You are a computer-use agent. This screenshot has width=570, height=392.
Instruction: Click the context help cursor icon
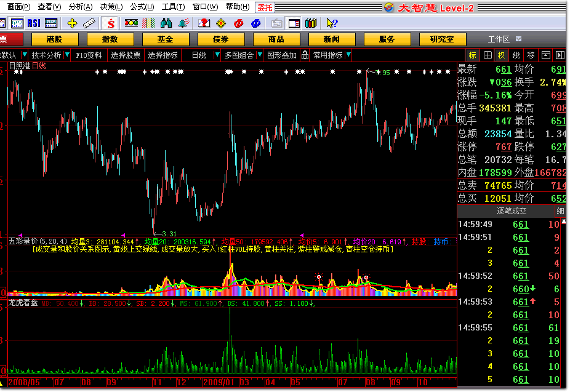[332, 23]
